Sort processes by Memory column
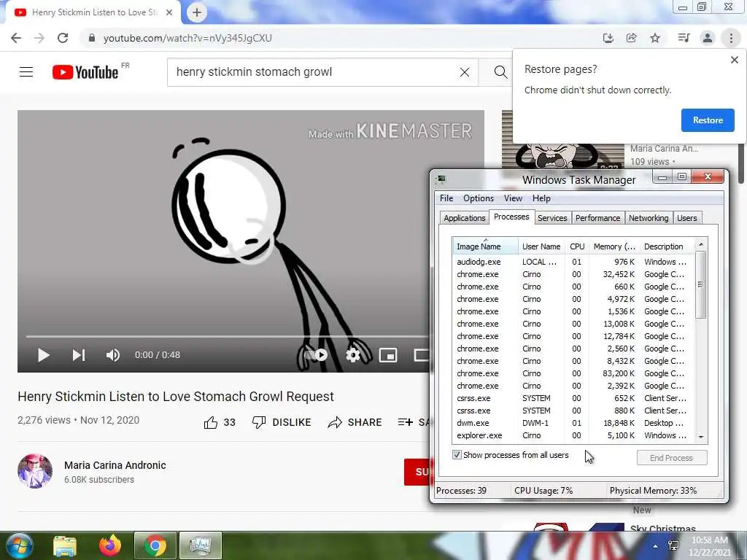 click(614, 246)
